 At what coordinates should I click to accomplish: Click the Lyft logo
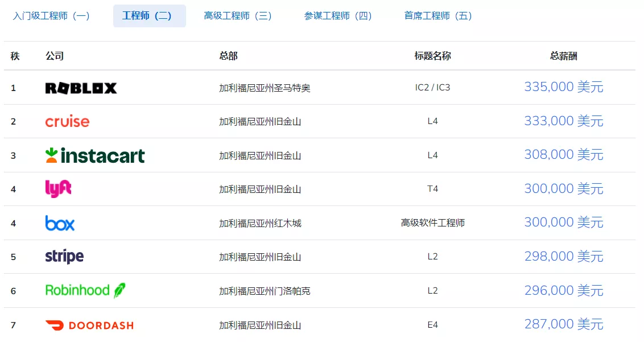(x=59, y=189)
